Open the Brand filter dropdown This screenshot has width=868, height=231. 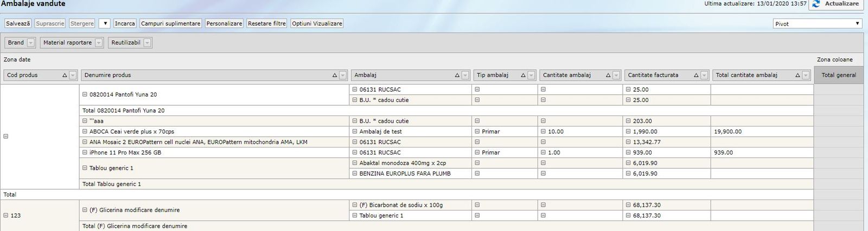tap(30, 43)
